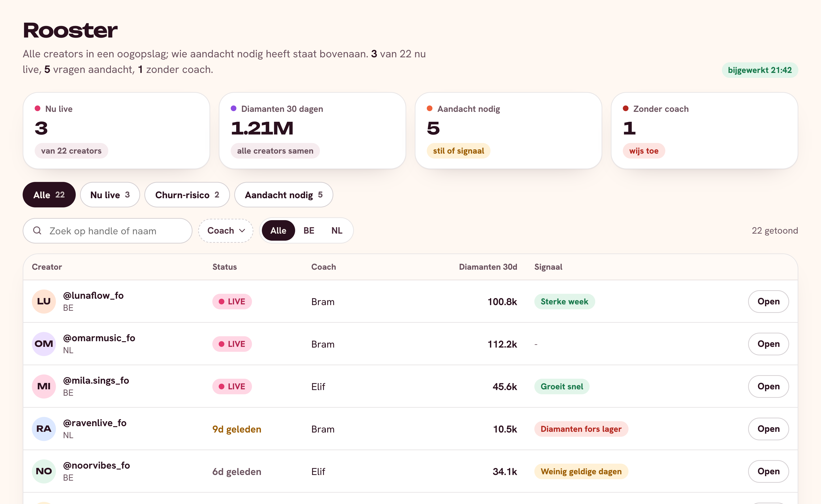Open the Coach filter dropdown
Image resolution: width=821 pixels, height=504 pixels.
pyautogui.click(x=226, y=231)
